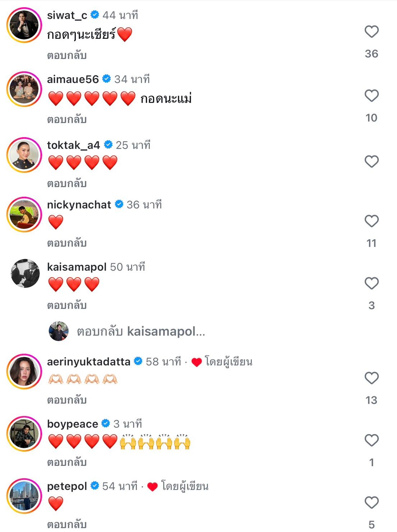Like toktak_a4's four-hearts comment
The height and width of the screenshot is (532, 397).
[371, 162]
